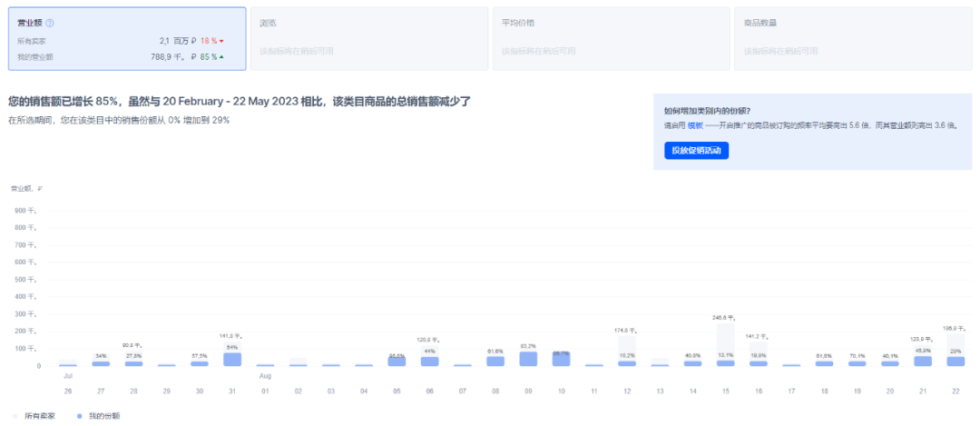The image size is (980, 426).
Task: Click the gray all-sellers bar for August 15
Action: coord(726,342)
